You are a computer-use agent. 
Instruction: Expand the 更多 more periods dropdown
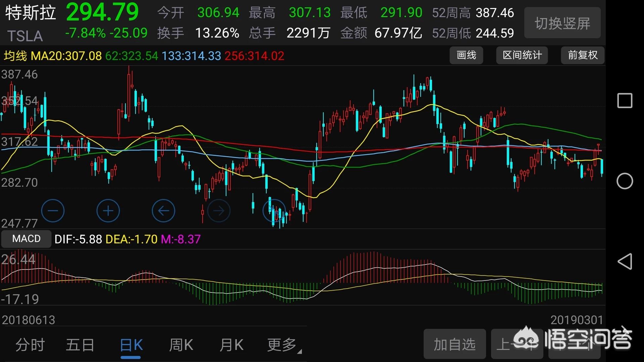284,345
